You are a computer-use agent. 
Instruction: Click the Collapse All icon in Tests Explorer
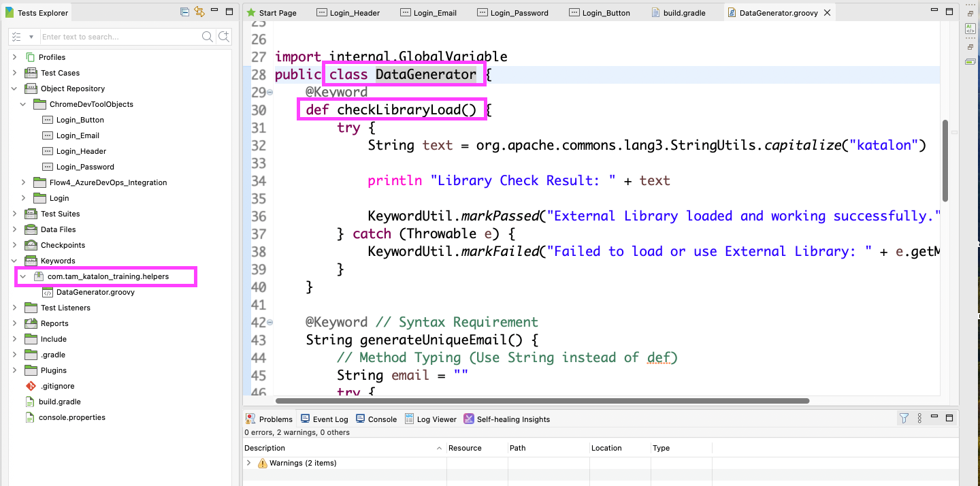pyautogui.click(x=183, y=12)
